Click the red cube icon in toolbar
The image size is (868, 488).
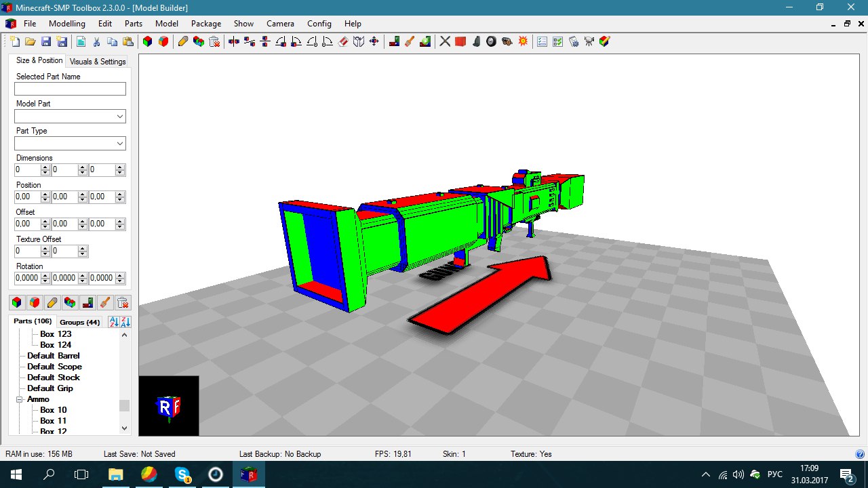pyautogui.click(x=460, y=41)
